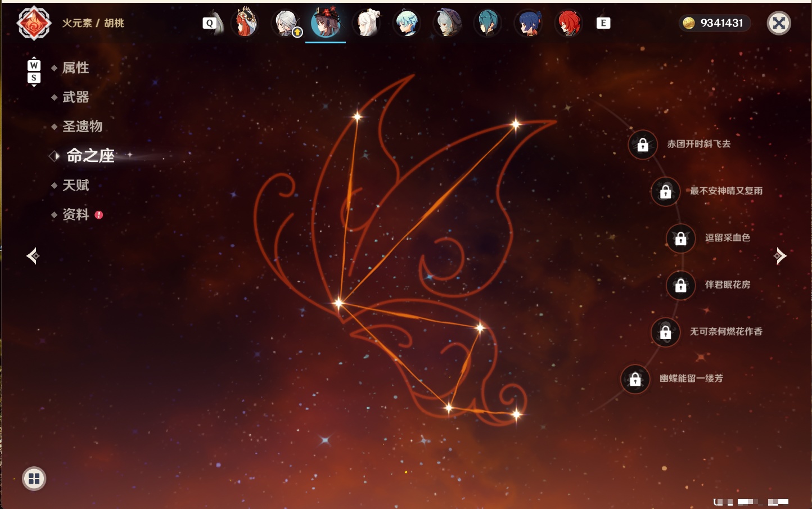This screenshot has width=812, height=509.
Task: Go to the 圣遗物 artifacts menu
Action: click(82, 127)
